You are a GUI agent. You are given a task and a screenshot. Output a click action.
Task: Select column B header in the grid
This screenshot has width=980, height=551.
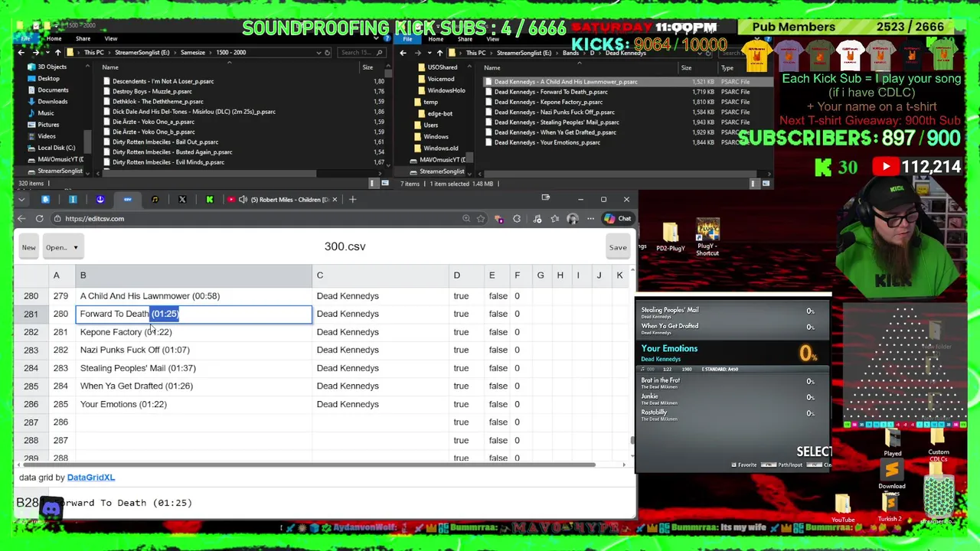pos(193,275)
